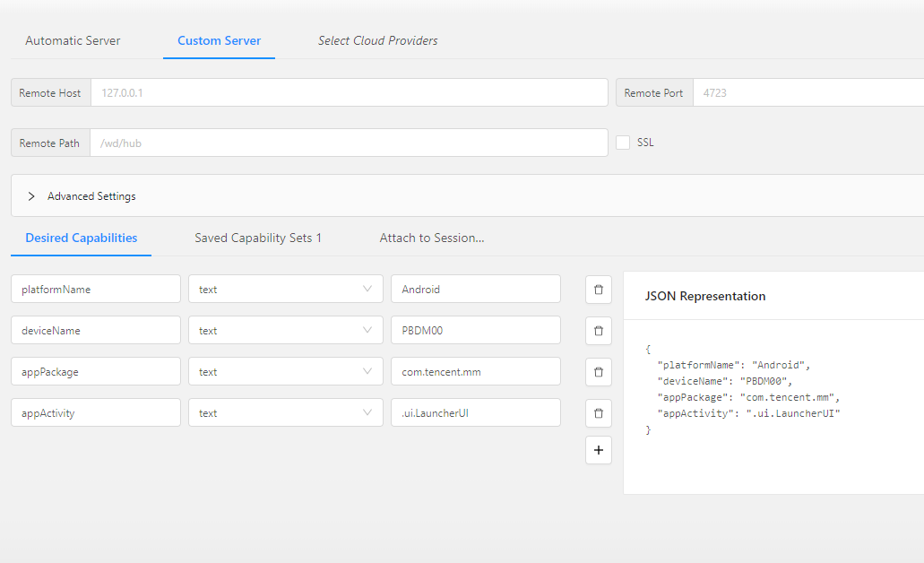924x563 pixels.
Task: Click the Remote Port input field
Action: tap(807, 92)
